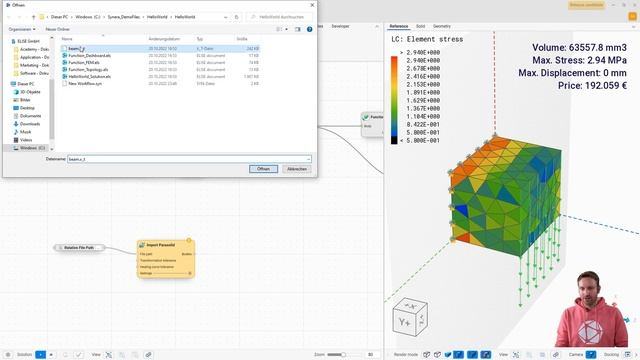The height and width of the screenshot is (360, 640).
Task: Open the address bar history dropdown
Action: click(x=226, y=17)
